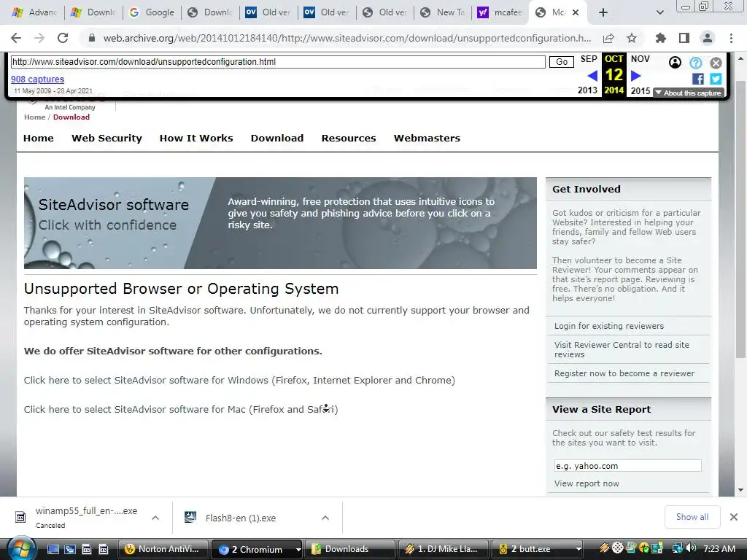Jump to the 2013 capture year
The height and width of the screenshot is (560, 747).
pyautogui.click(x=587, y=90)
